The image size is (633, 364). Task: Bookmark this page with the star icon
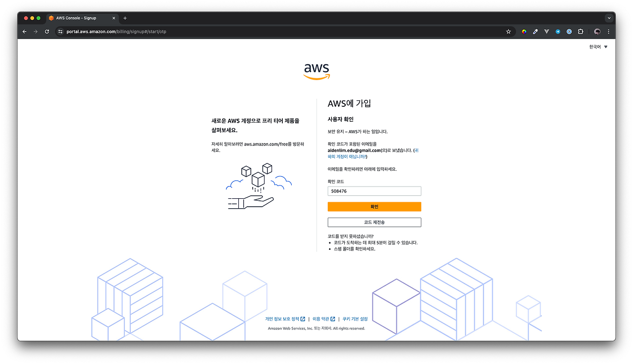click(508, 32)
